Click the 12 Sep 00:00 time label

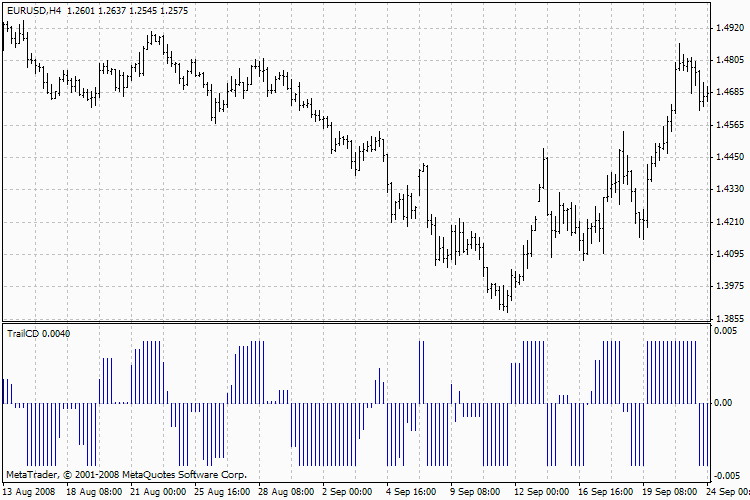(541, 492)
